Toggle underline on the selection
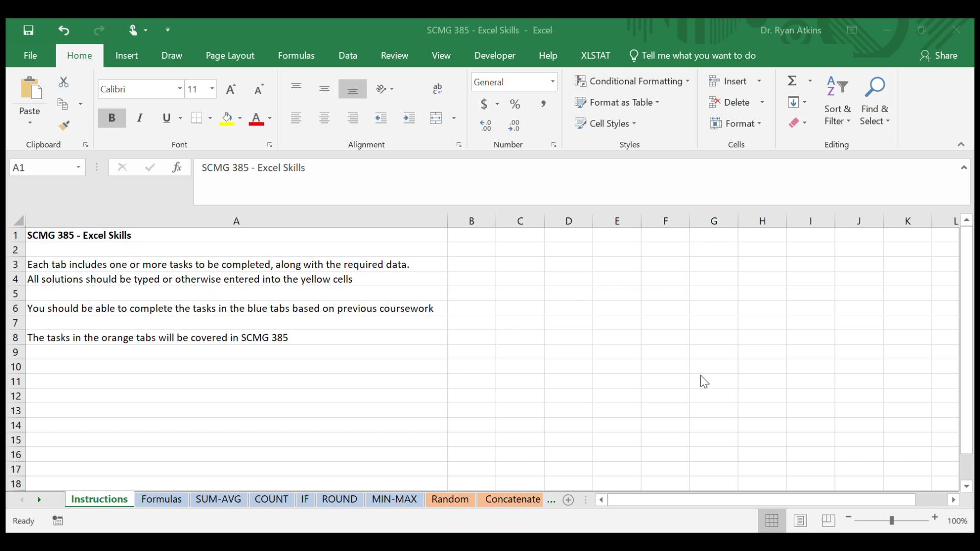This screenshot has height=551, width=980. point(167,118)
